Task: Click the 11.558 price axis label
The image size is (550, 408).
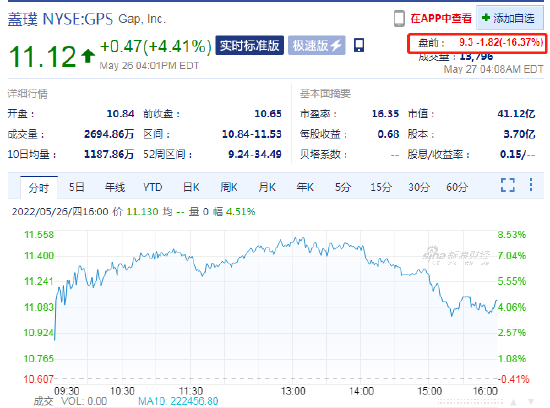Action: click(39, 235)
